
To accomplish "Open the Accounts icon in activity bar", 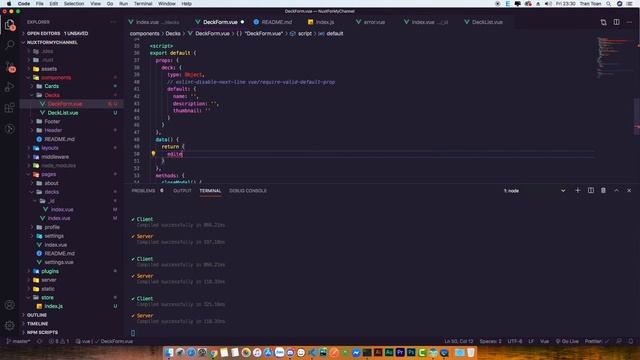I will pyautogui.click(x=9, y=304).
